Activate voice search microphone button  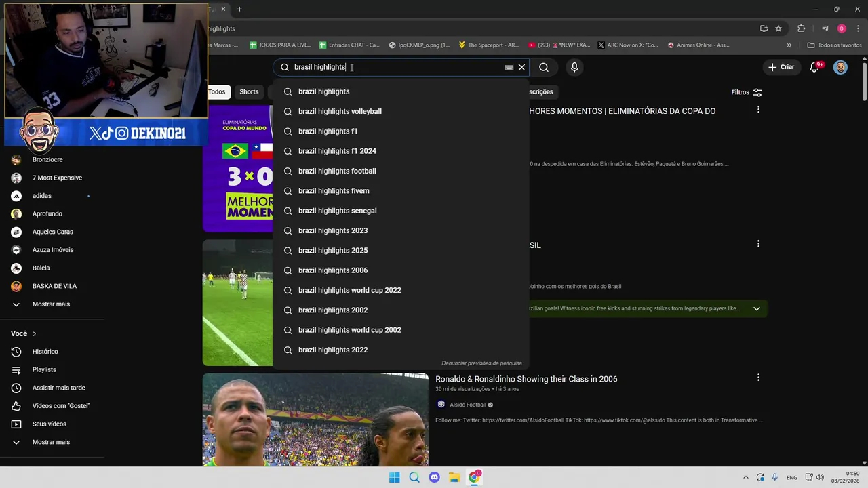574,67
